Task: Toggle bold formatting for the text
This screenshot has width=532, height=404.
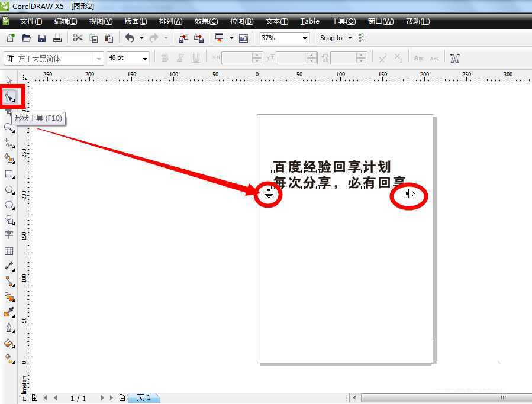Action: click(164, 57)
